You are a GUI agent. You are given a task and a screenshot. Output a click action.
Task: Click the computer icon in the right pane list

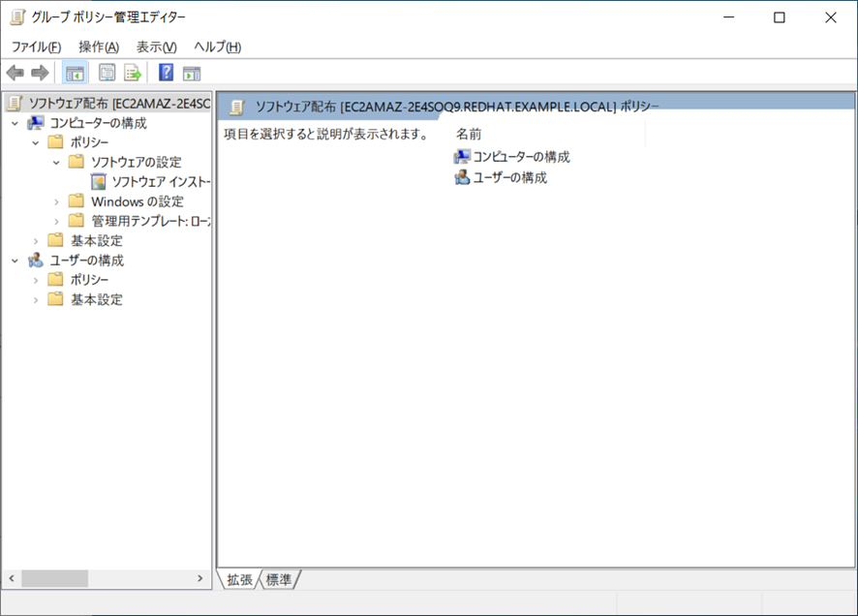[x=462, y=157]
